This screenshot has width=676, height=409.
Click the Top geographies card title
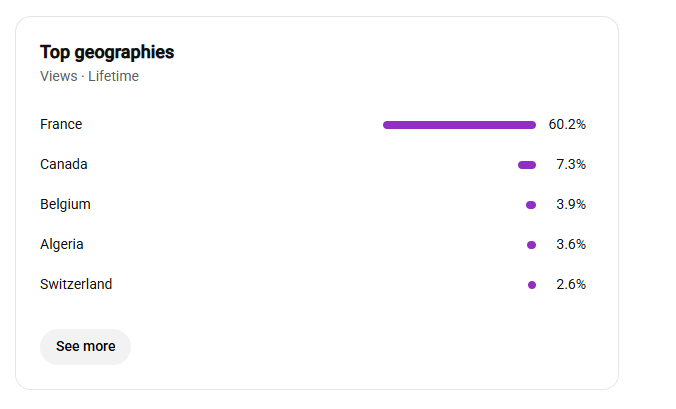tap(107, 53)
